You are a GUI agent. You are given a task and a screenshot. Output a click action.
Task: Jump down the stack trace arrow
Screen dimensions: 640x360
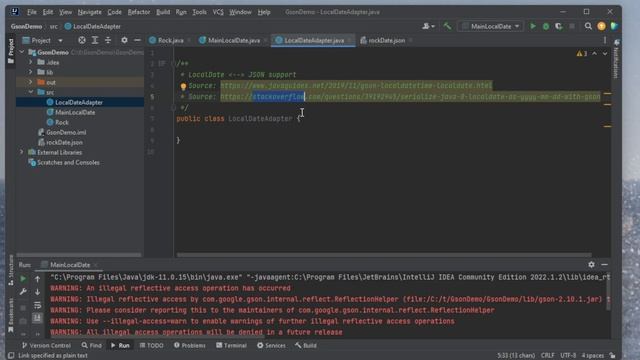[x=37, y=292]
